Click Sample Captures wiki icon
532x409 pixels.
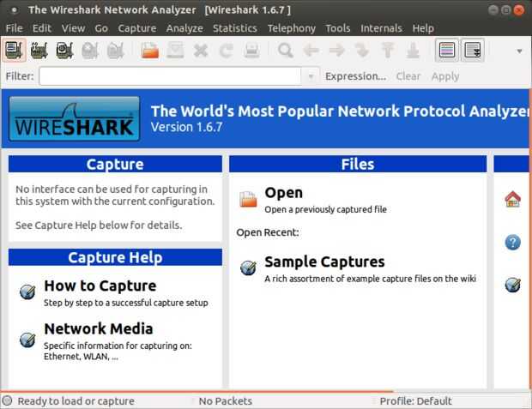(248, 268)
